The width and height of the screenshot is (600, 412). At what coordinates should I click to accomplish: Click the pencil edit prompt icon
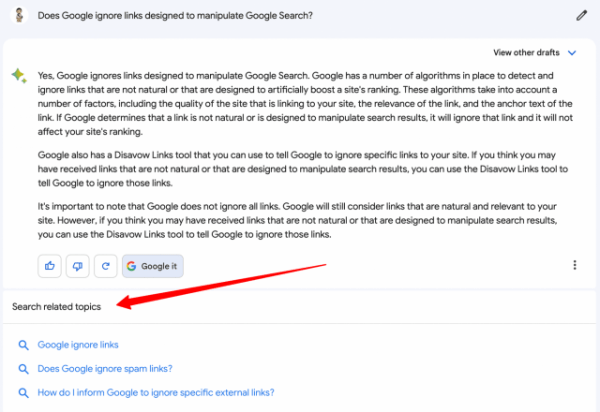pyautogui.click(x=582, y=16)
